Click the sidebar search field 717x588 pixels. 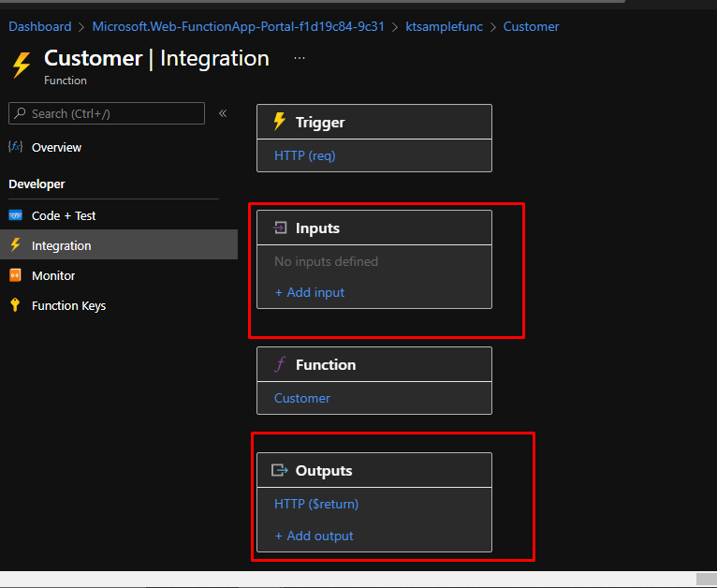click(x=107, y=113)
